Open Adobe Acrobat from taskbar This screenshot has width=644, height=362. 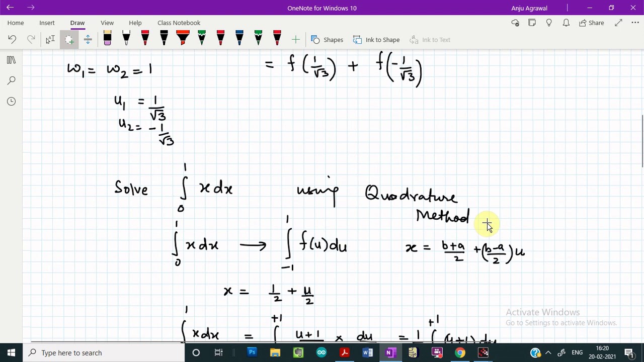pyautogui.click(x=345, y=352)
